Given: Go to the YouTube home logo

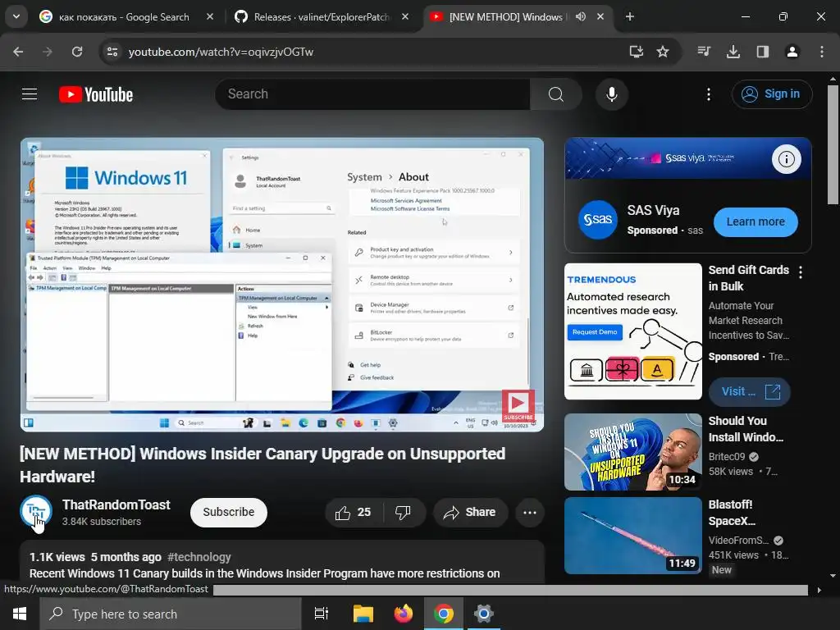Looking at the screenshot, I should point(96,94).
